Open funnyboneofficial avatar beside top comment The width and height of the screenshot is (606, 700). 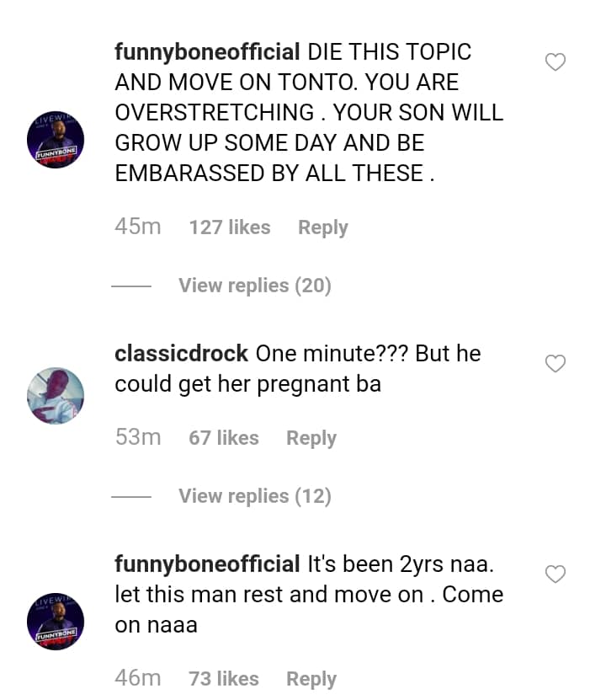tap(56, 142)
